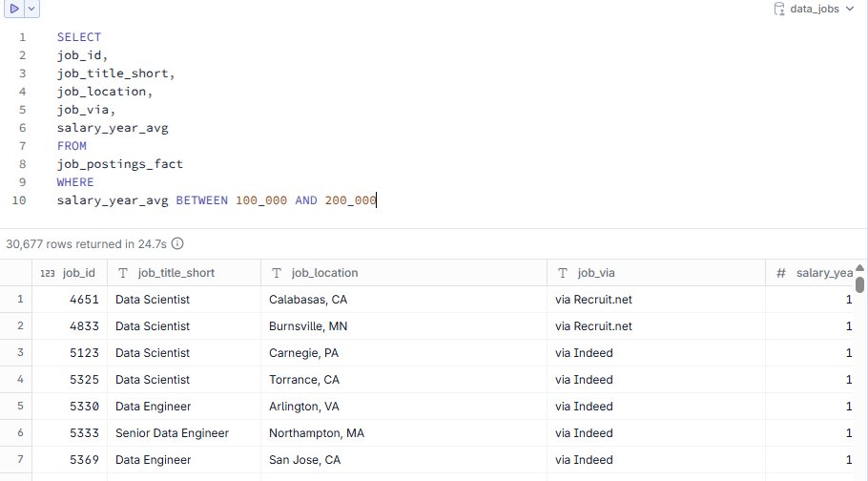Show query info icon next to 24.7s
This screenshot has height=481, width=868.
pyautogui.click(x=177, y=243)
